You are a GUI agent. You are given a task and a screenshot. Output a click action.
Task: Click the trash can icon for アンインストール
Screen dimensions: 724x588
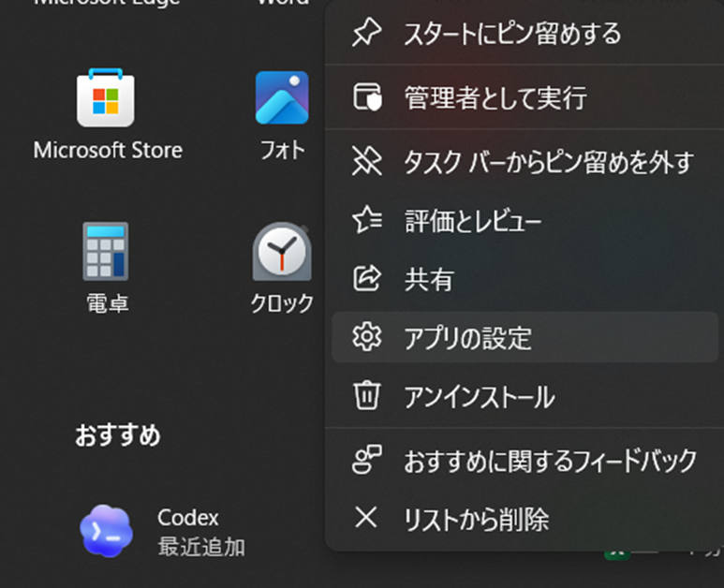(364, 396)
